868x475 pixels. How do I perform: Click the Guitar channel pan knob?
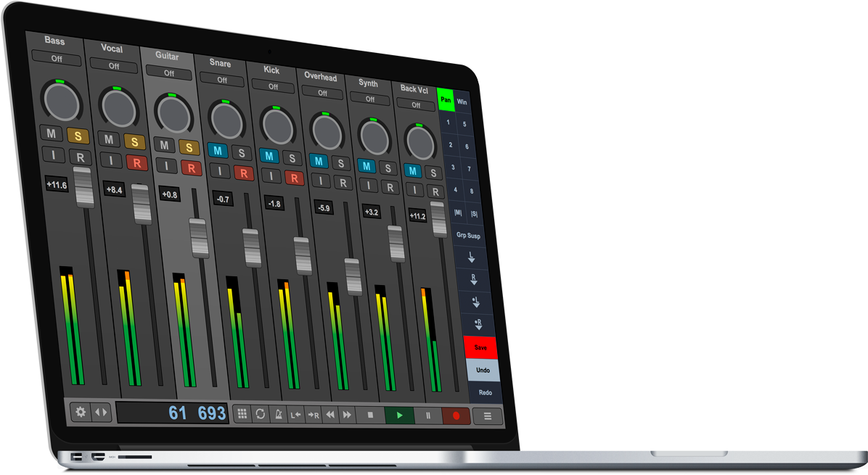(x=173, y=114)
